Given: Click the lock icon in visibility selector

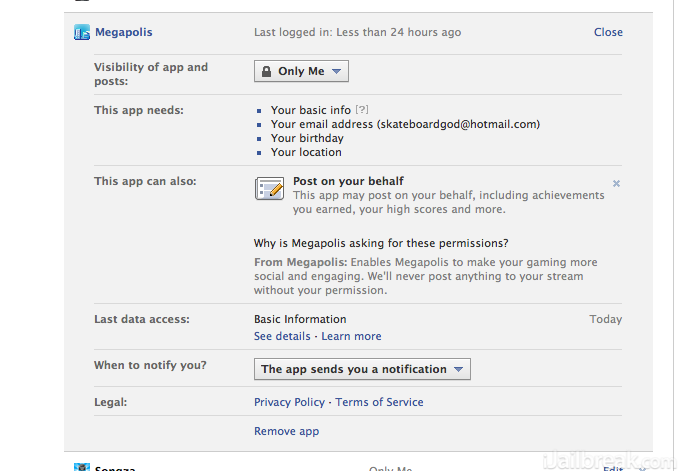Looking at the screenshot, I should click(x=266, y=71).
